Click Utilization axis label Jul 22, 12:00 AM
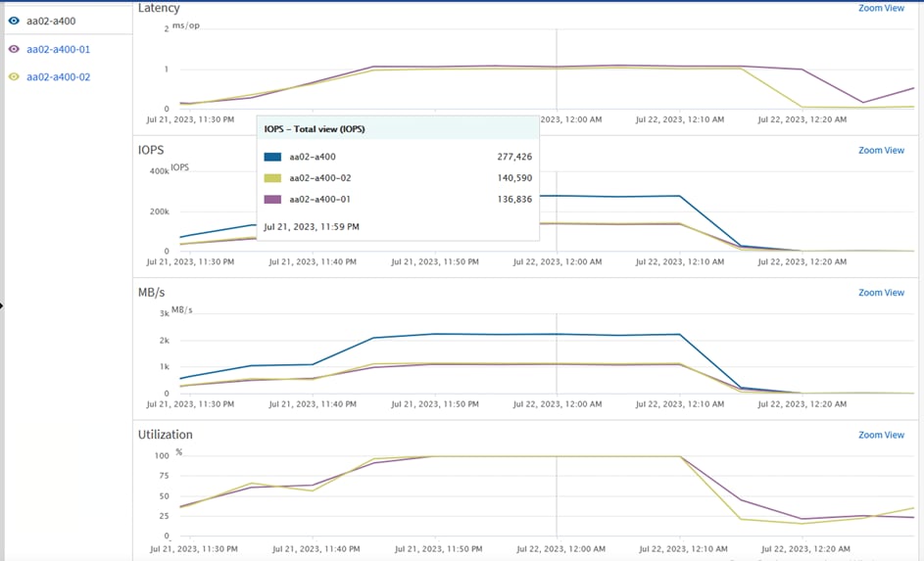This screenshot has height=561, width=924. (561, 549)
